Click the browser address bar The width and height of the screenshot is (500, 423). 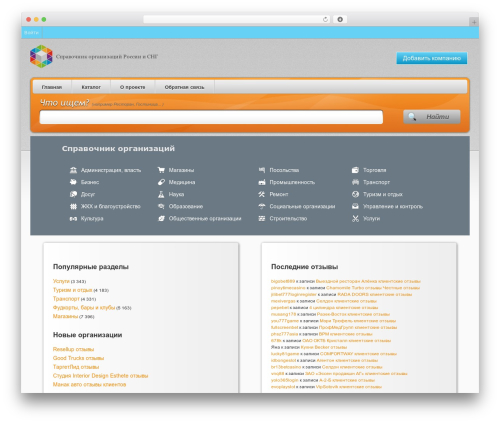237,19
